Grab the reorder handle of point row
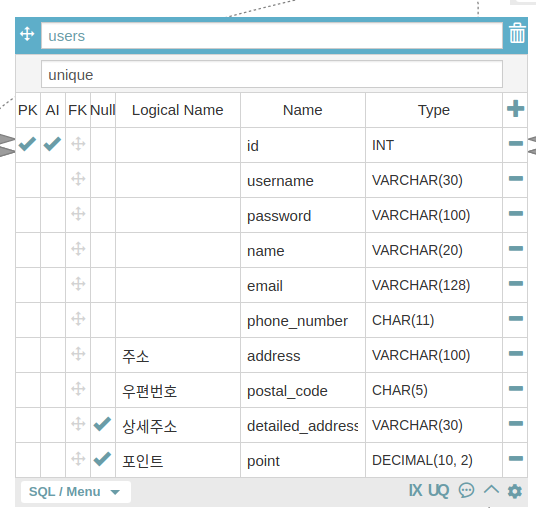 point(78,459)
